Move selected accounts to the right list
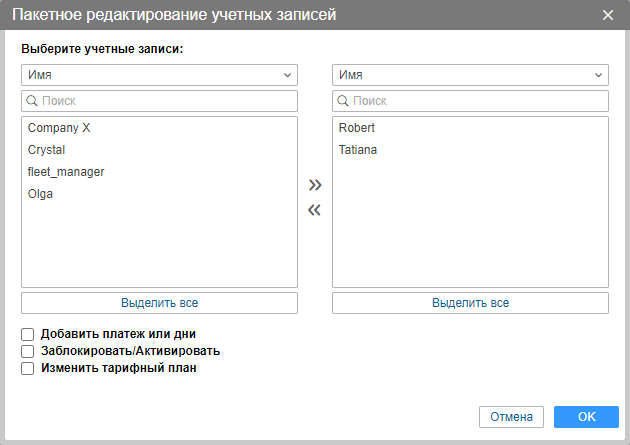 point(315,185)
